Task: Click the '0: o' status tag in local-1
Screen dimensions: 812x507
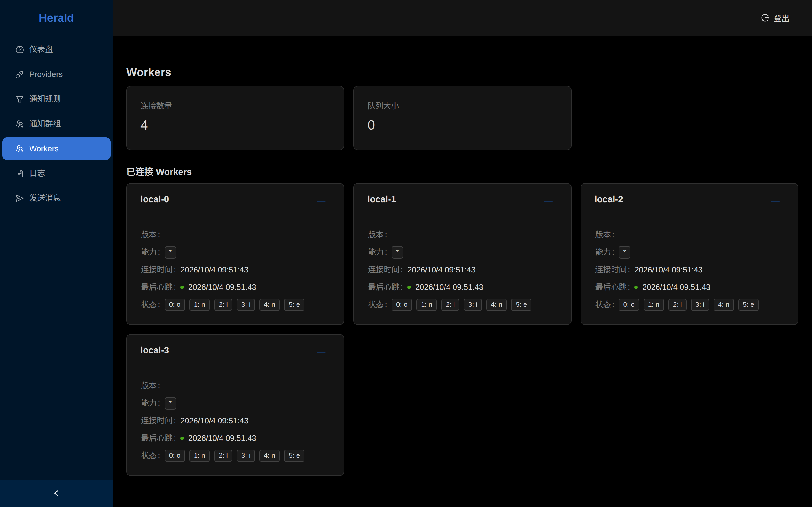Action: (402, 305)
